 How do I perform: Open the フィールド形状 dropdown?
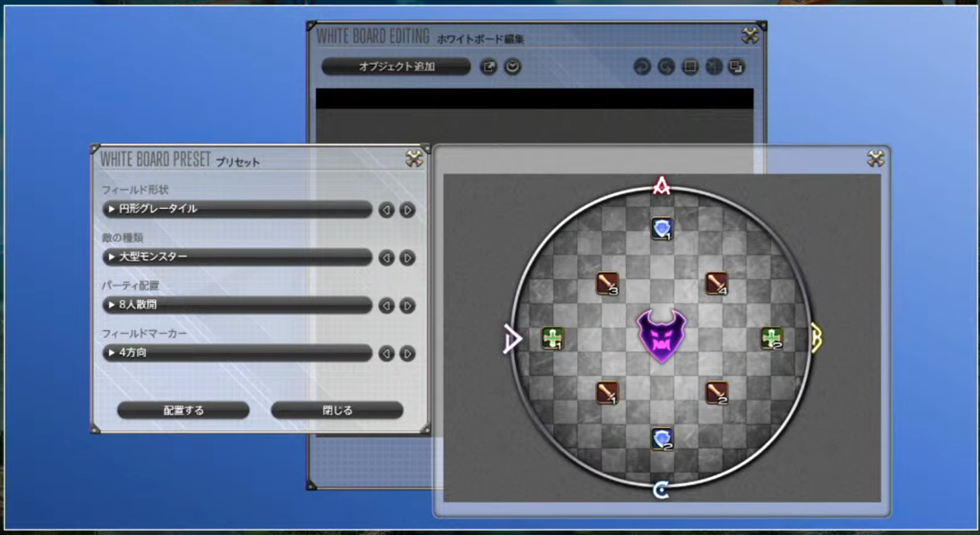click(237, 209)
